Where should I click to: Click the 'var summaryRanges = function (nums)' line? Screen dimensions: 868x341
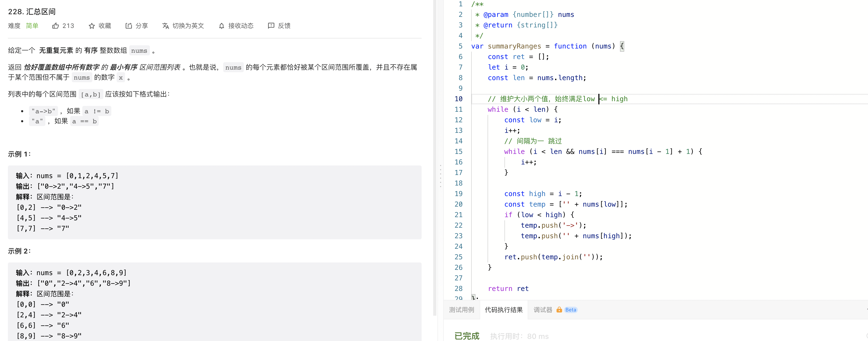pos(547,46)
